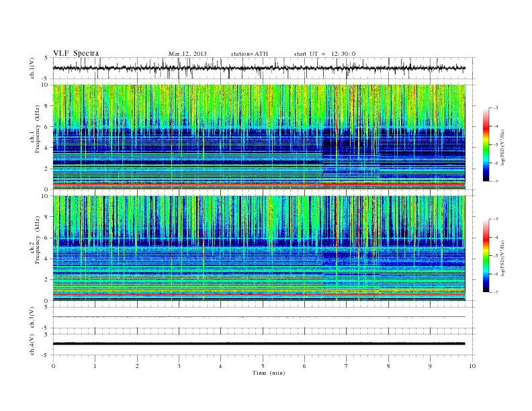Select the date text 'Mar.12, 2013'

coord(187,54)
